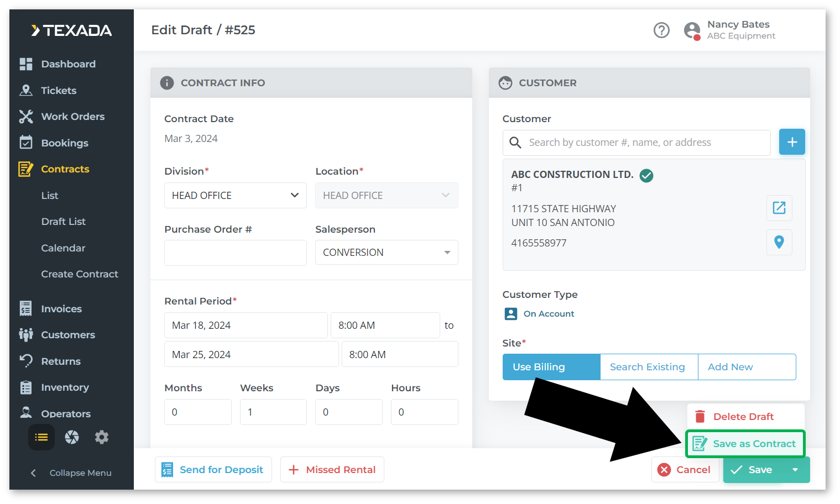Click the Contracts sidebar icon
840x504 pixels.
pyautogui.click(x=26, y=169)
